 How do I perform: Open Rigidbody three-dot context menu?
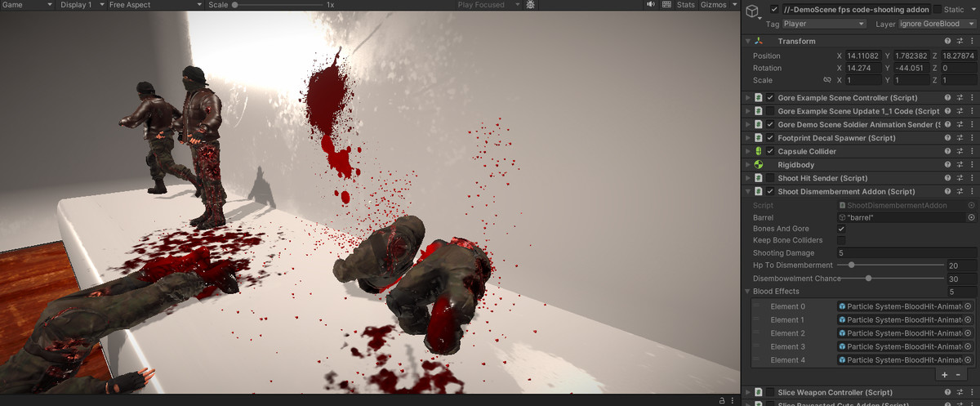pyautogui.click(x=972, y=165)
